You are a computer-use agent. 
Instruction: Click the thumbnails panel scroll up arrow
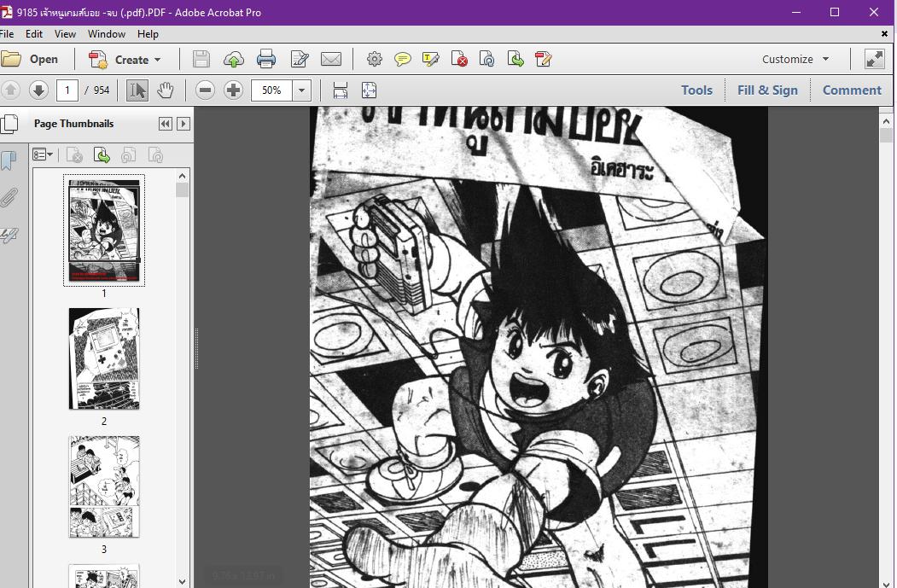pyautogui.click(x=182, y=176)
